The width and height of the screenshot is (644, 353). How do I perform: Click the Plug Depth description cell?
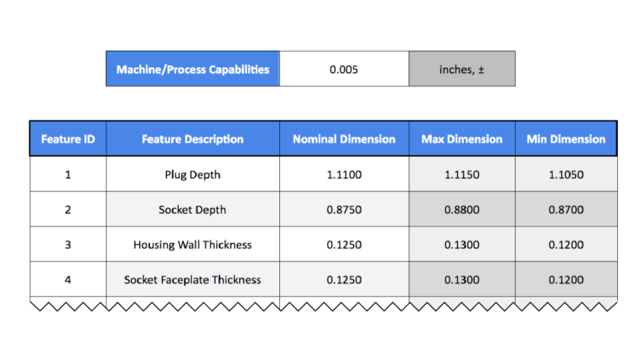pos(193,175)
